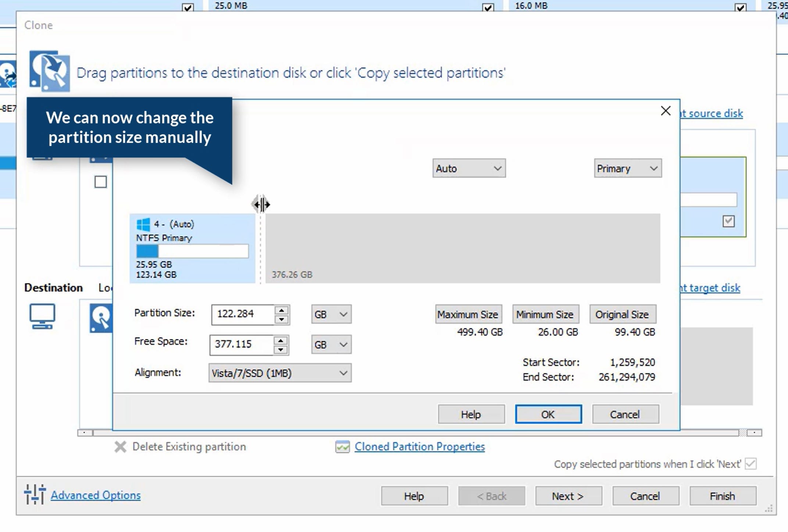Click the Delete Existing partition X icon
Viewport: 788px width, 532px height.
pos(120,447)
